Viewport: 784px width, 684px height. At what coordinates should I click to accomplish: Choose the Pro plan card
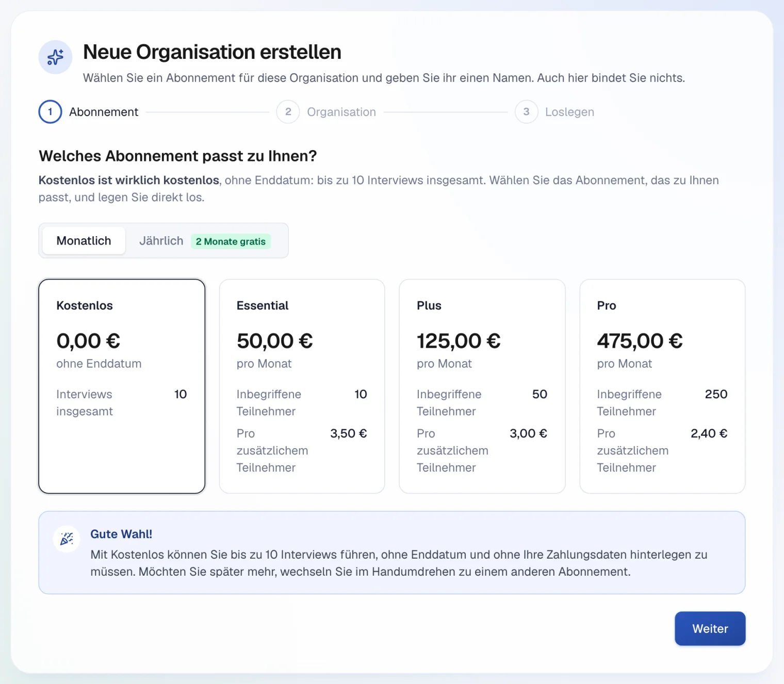[x=662, y=386]
